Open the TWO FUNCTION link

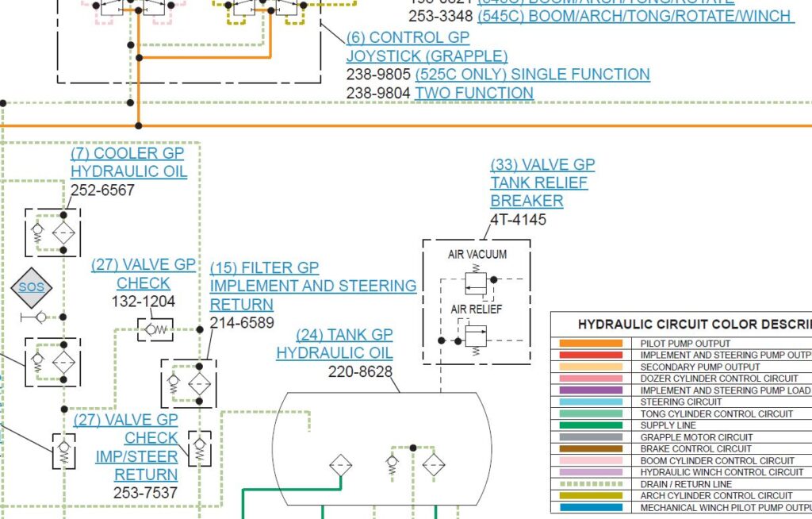(x=474, y=93)
